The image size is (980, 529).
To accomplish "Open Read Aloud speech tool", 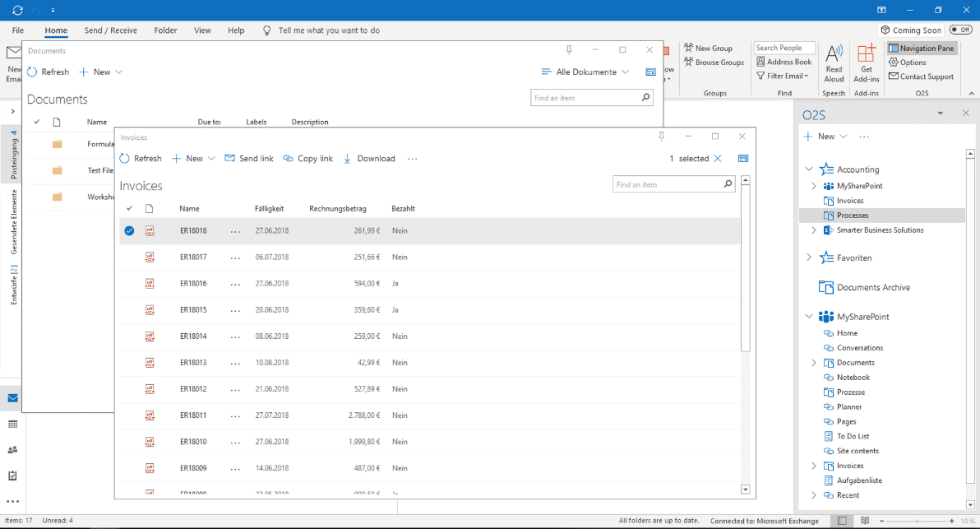I will [x=834, y=64].
